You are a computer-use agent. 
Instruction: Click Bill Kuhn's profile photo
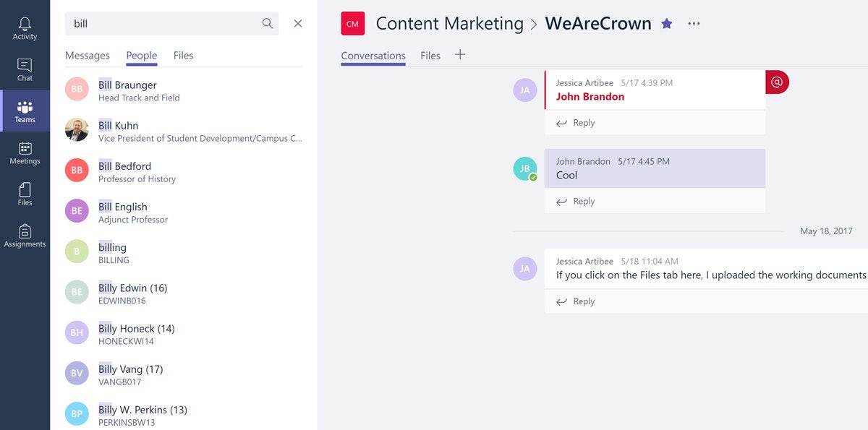[77, 130]
